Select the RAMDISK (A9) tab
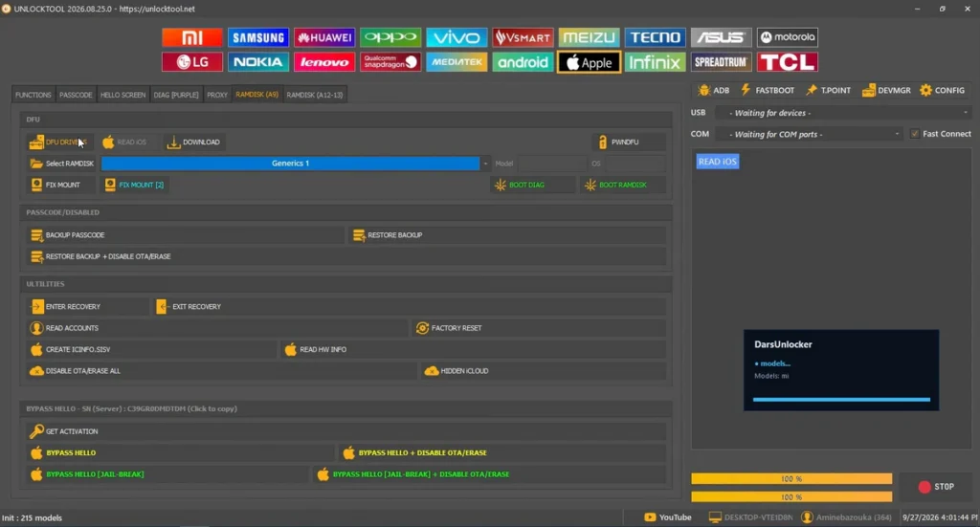The image size is (980, 527). [256, 95]
